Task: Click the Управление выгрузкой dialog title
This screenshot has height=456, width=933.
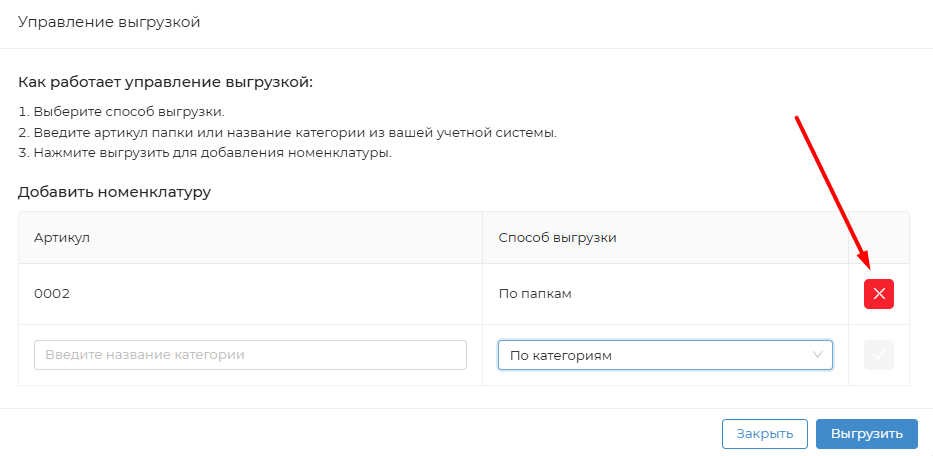Action: [x=109, y=22]
